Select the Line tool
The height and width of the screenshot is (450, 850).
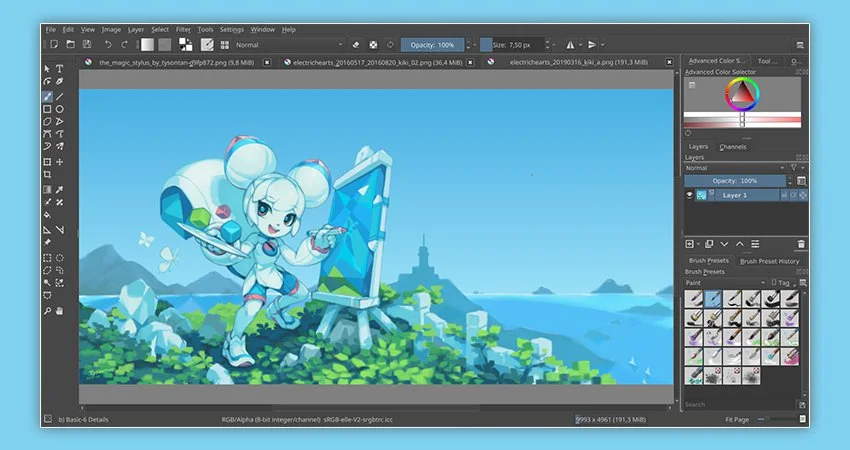[60, 97]
